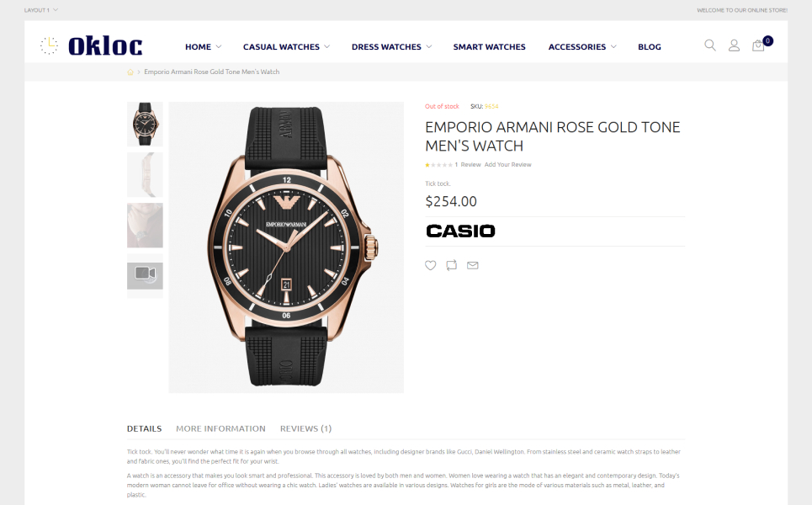This screenshot has height=505, width=812.
Task: Click the search magnifier icon
Action: (710, 45)
